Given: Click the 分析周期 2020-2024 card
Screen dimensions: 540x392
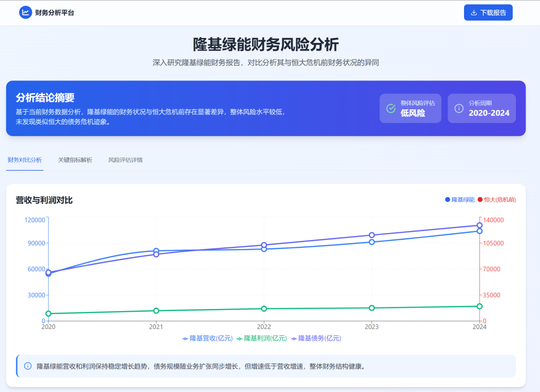Looking at the screenshot, I should coord(481,108).
